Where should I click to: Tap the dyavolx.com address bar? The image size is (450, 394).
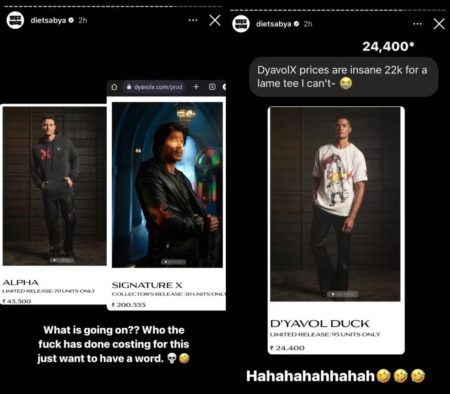(154, 87)
